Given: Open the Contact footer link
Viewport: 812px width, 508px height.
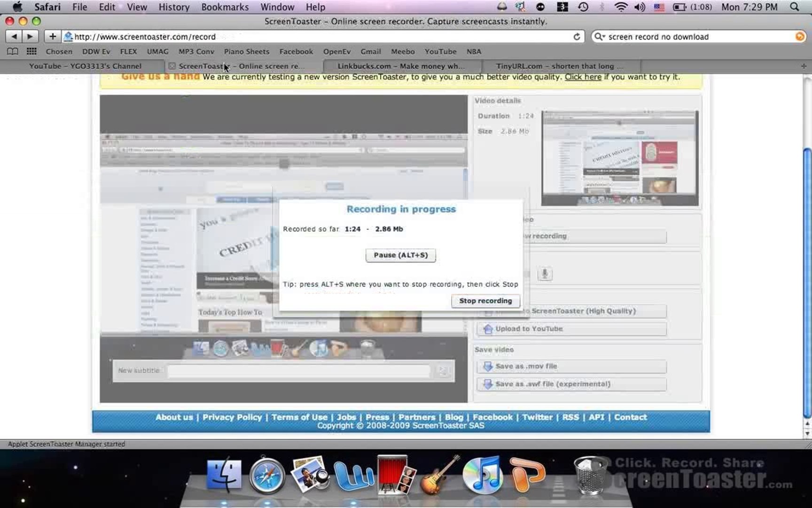Looking at the screenshot, I should (631, 417).
